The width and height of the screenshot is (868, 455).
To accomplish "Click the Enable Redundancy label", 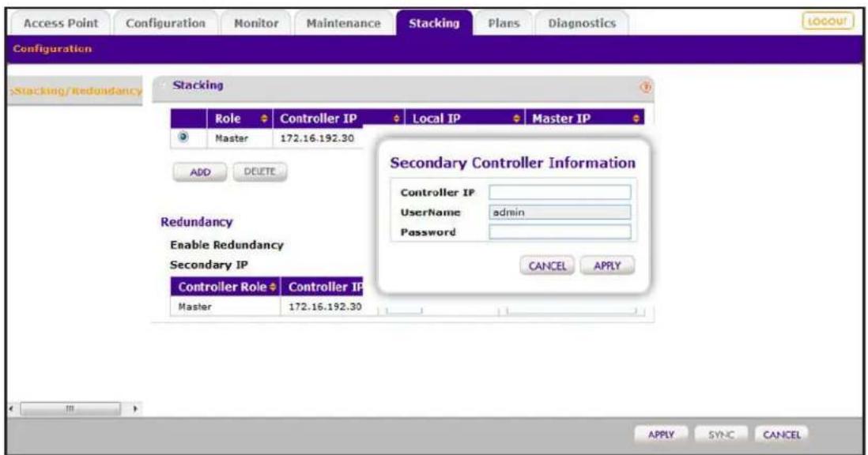I will [x=226, y=245].
